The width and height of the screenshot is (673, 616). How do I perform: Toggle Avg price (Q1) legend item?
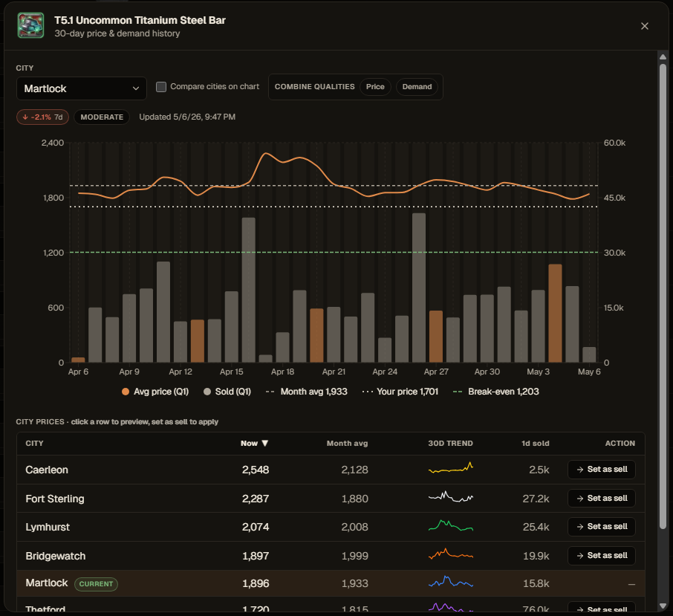tap(155, 392)
